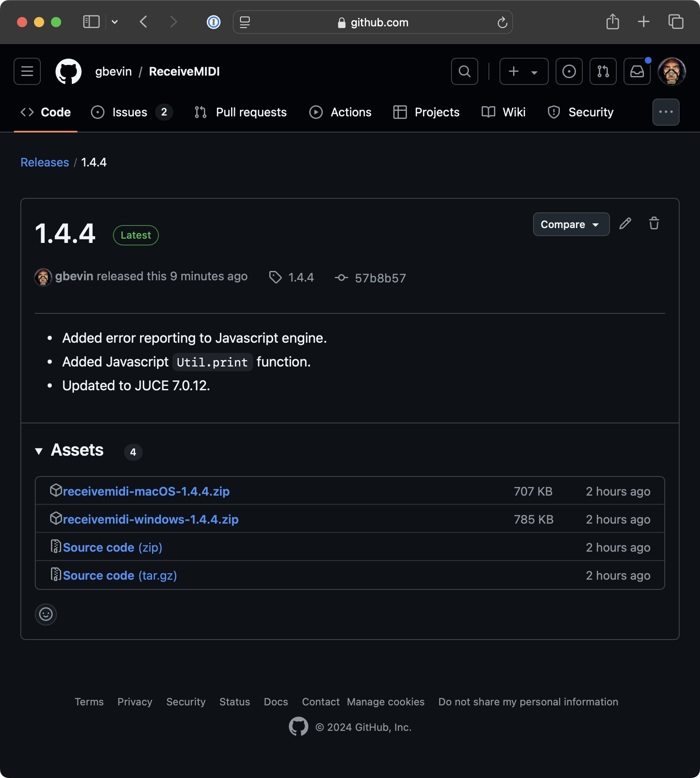Switch to the Projects tab
700x778 pixels.
426,112
